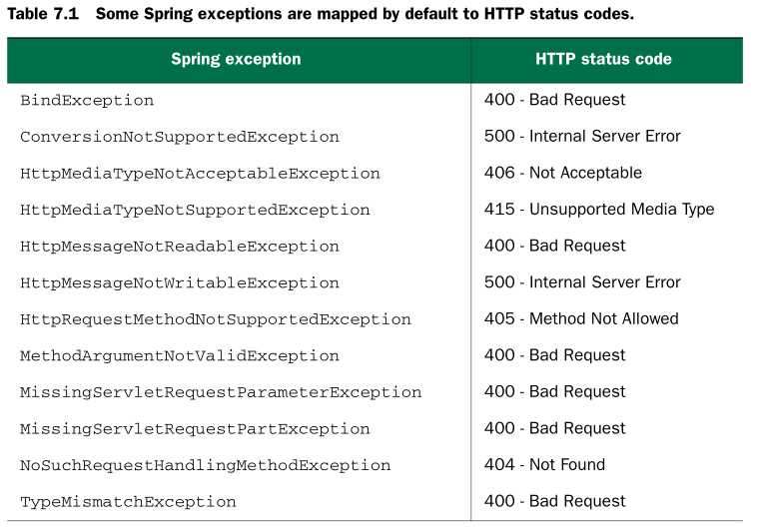The width and height of the screenshot is (759, 532).
Task: Select the 415 - Unsupported Media Type cell
Action: (x=598, y=210)
